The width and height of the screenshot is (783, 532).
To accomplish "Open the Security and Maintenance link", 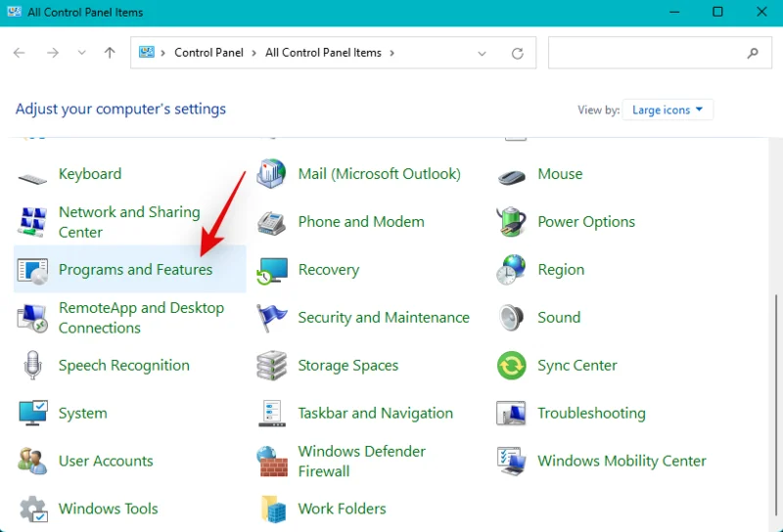I will pyautogui.click(x=384, y=318).
